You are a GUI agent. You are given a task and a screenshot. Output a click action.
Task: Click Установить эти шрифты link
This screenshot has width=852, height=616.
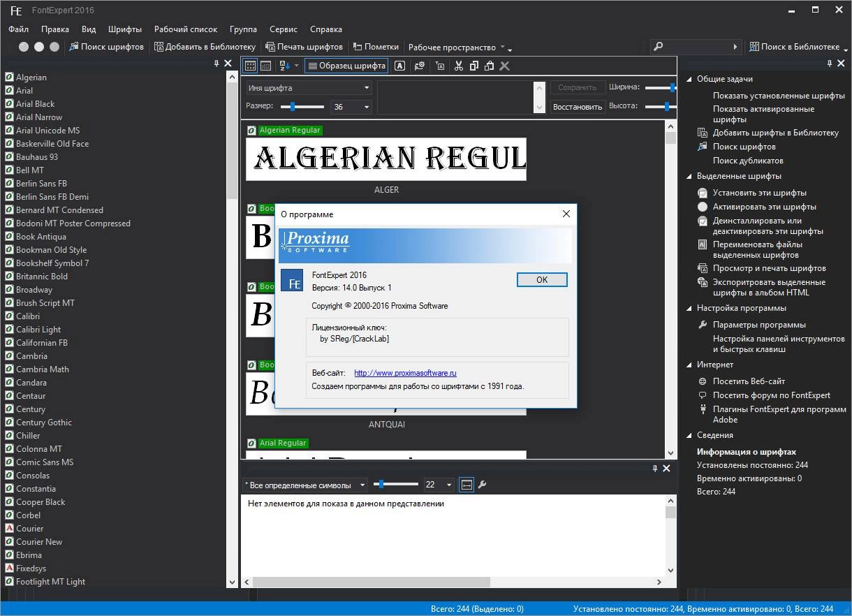tap(760, 193)
